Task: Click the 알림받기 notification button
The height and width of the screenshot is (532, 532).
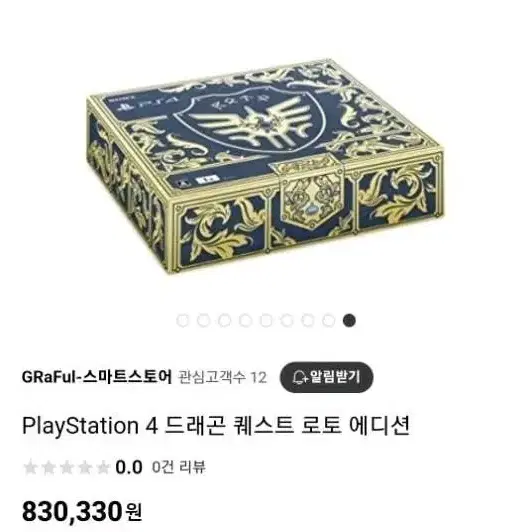Action: click(326, 377)
